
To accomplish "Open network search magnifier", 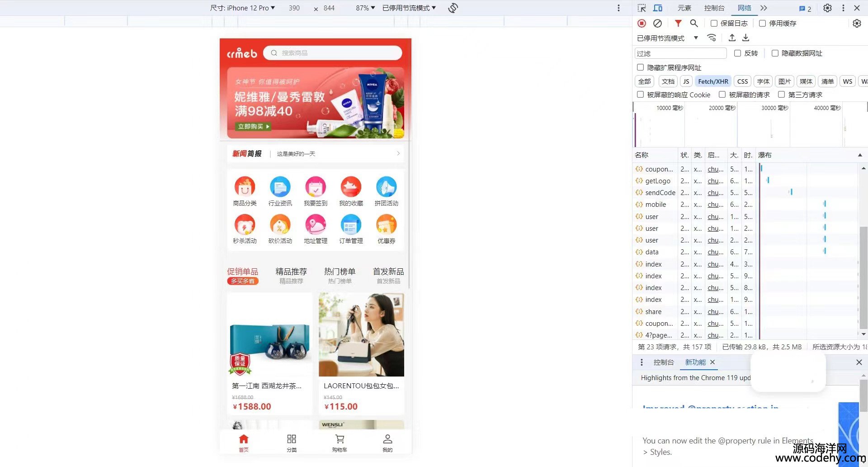I will (x=694, y=23).
